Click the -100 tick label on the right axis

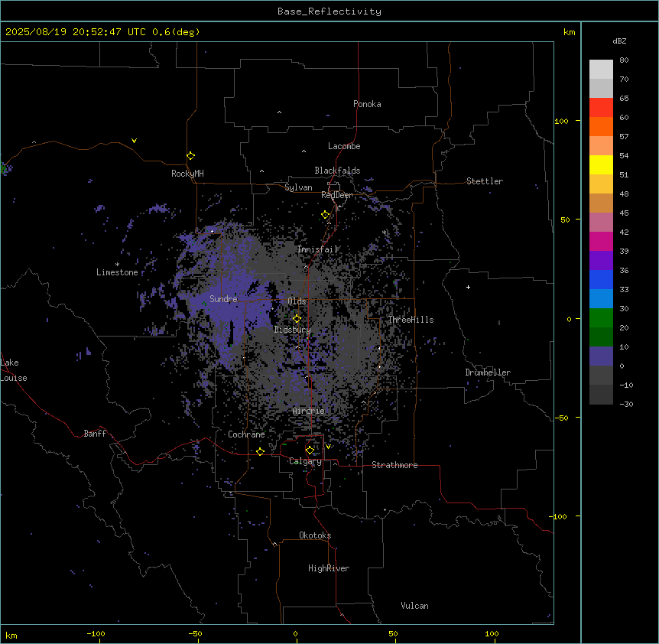coord(559,516)
